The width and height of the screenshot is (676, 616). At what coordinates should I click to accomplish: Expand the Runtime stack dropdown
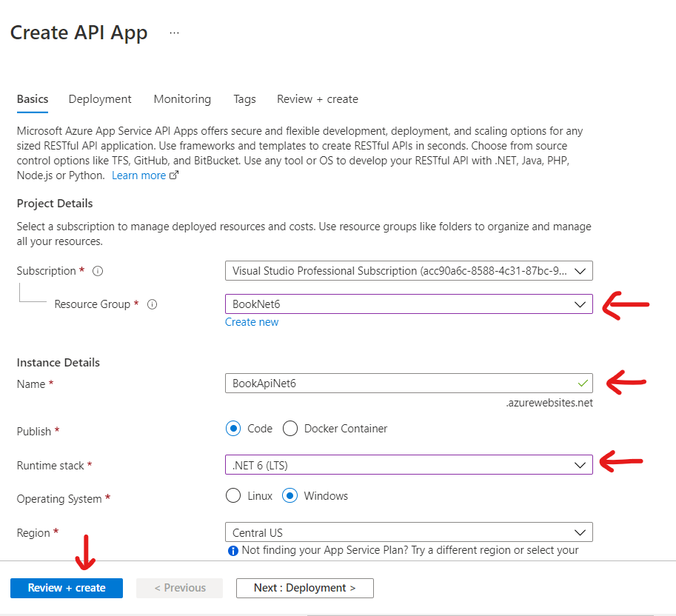[409, 465]
